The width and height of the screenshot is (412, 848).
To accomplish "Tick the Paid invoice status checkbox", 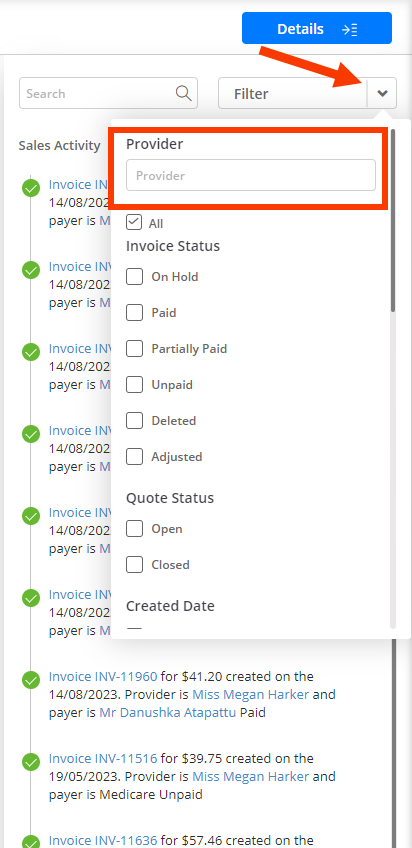I will [134, 313].
